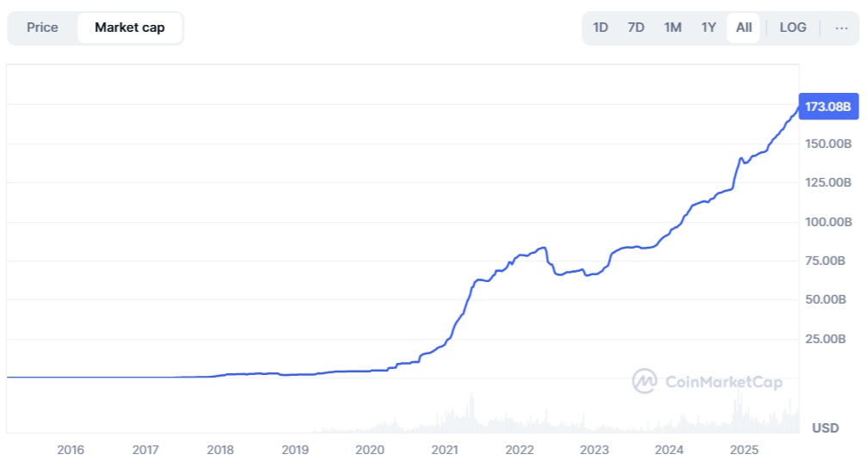The width and height of the screenshot is (868, 467).
Task: Choose the 1M time range
Action: (673, 28)
